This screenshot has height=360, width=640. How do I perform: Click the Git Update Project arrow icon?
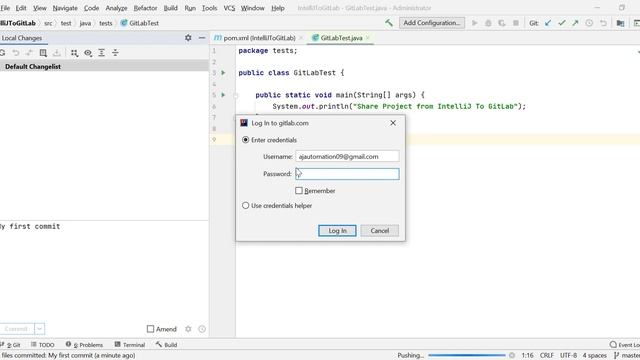tap(548, 23)
